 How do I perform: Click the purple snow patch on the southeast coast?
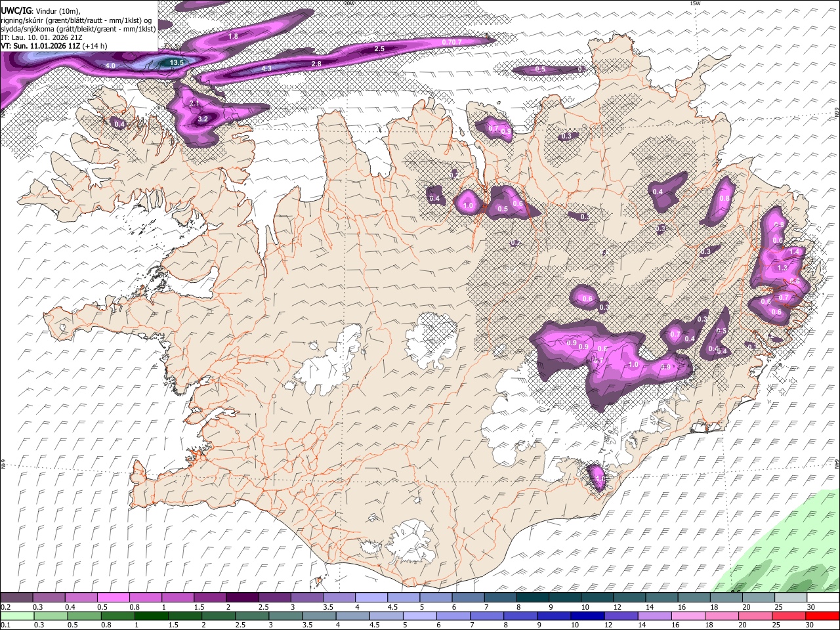(x=597, y=476)
